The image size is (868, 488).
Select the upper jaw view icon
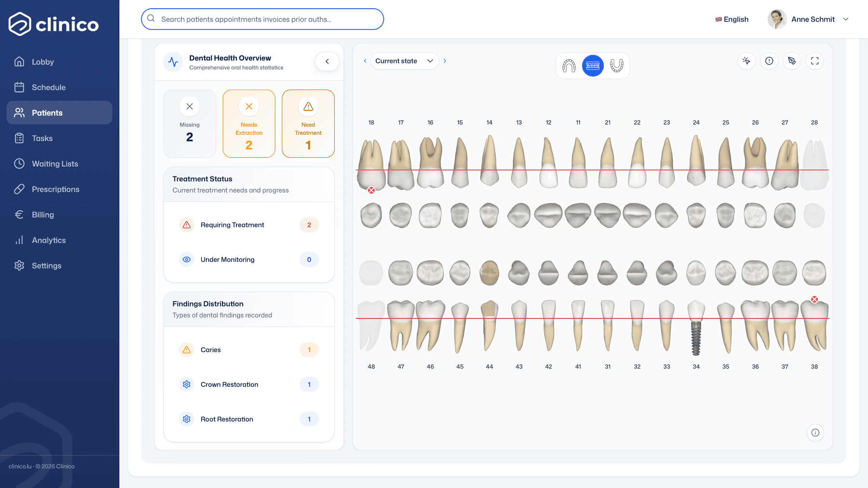(569, 66)
